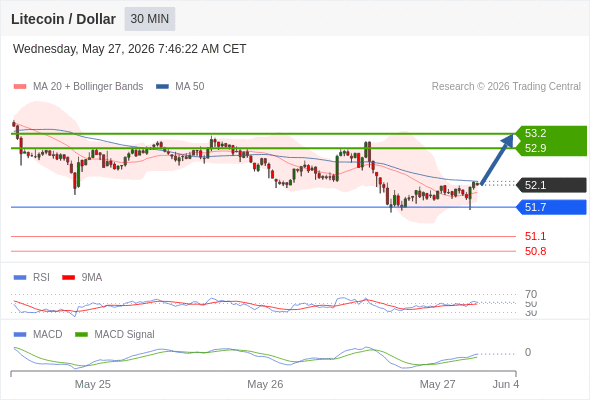Click the RSI blue legend marker
This screenshot has width=590, height=400.
(x=20, y=278)
